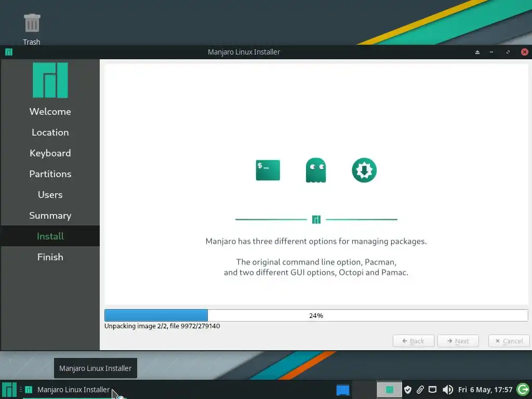This screenshot has height=399, width=532.
Task: Select the Users step in sidebar
Action: (x=50, y=195)
